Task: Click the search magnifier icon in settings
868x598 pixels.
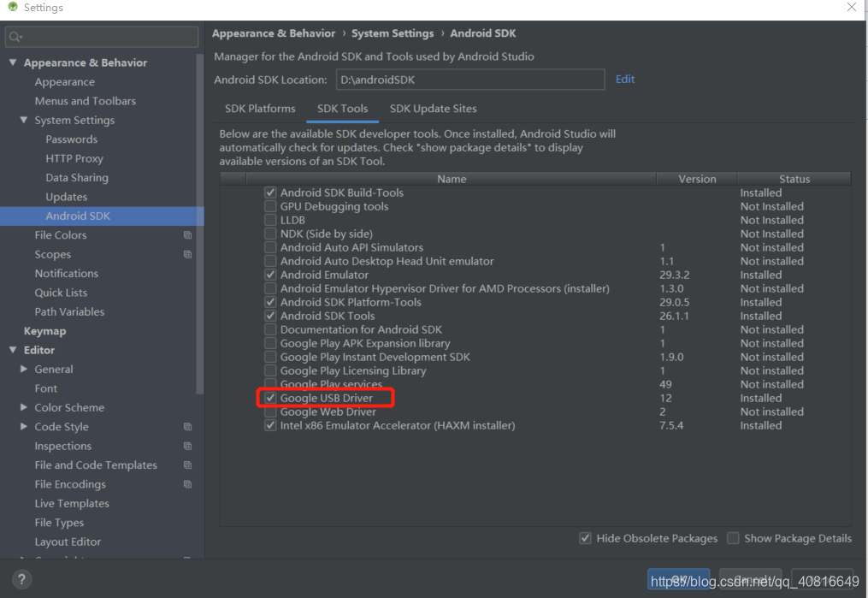Action: pyautogui.click(x=15, y=37)
